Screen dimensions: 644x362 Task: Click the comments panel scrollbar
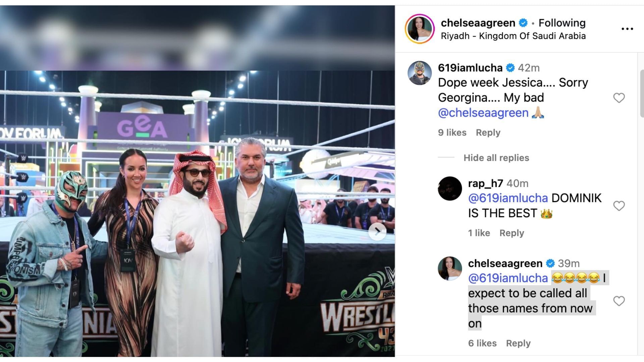tap(641, 94)
